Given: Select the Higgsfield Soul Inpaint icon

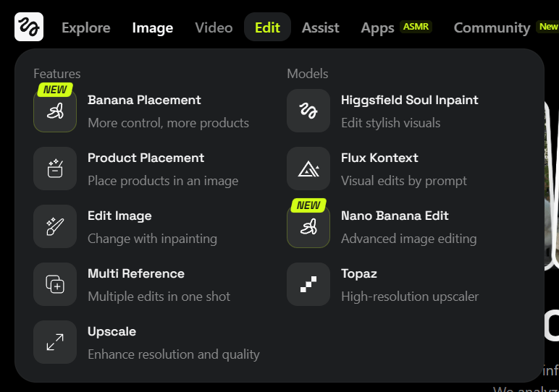Looking at the screenshot, I should tap(308, 111).
